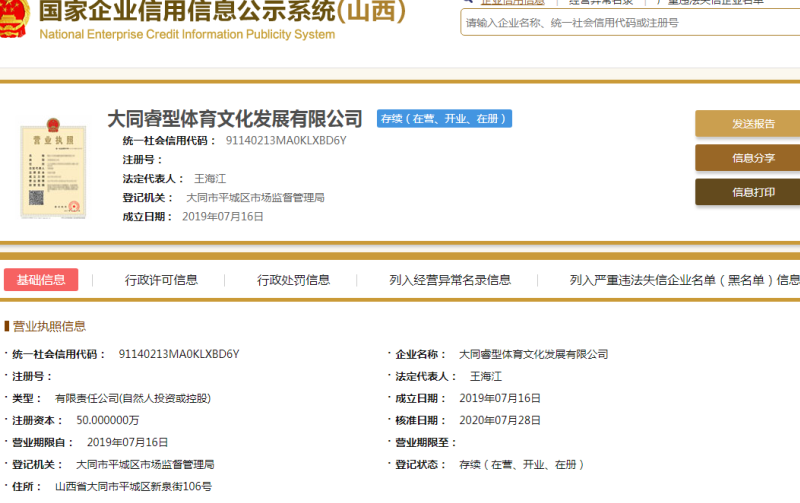Click 企业名称 value in license details
Image resolution: width=800 pixels, height=503 pixels.
[534, 355]
